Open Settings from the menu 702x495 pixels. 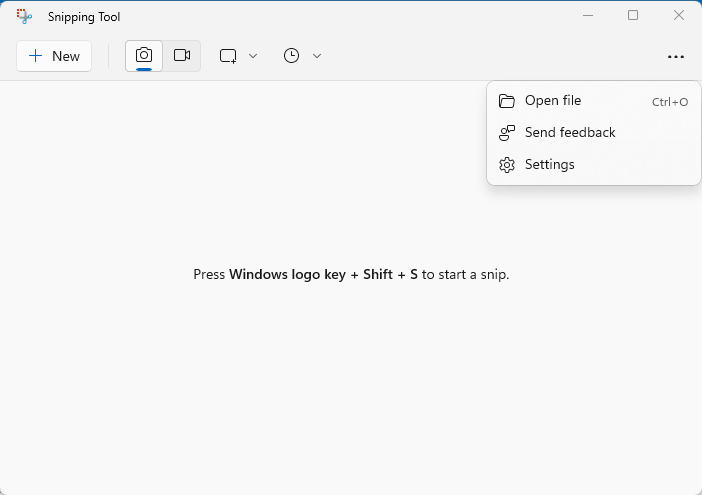coord(593,165)
